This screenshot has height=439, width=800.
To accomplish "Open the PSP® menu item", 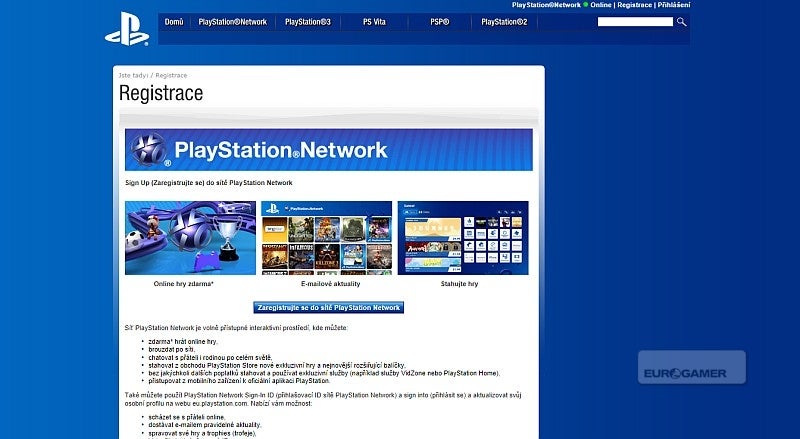I will click(440, 22).
